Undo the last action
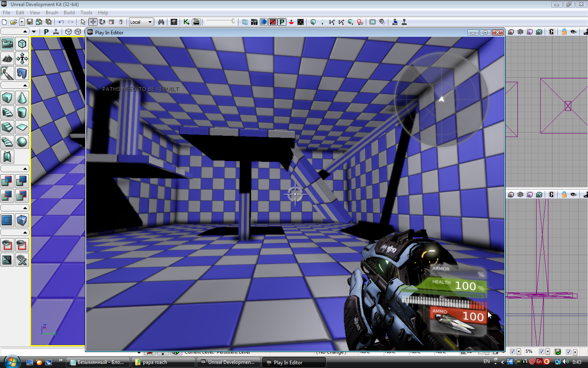The height and width of the screenshot is (368, 588). pos(61,22)
